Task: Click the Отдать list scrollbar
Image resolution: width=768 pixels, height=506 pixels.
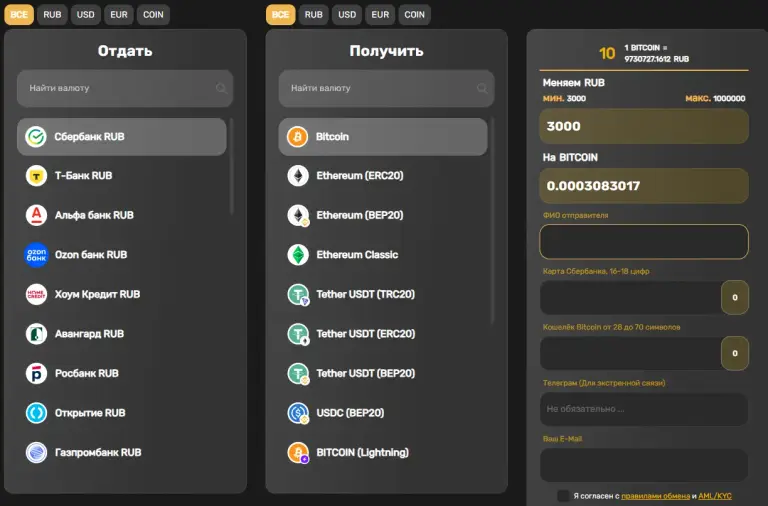Action: [x=231, y=167]
